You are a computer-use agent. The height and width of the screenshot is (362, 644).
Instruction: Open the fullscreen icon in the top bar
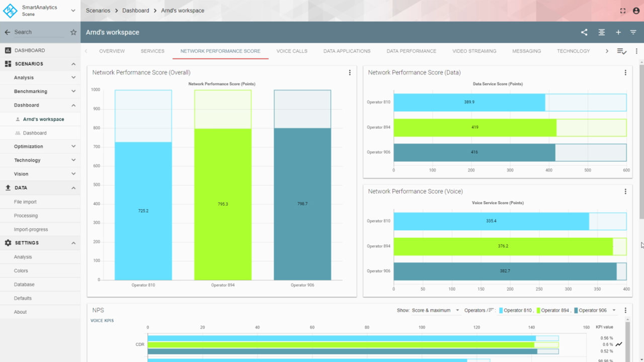(x=622, y=11)
